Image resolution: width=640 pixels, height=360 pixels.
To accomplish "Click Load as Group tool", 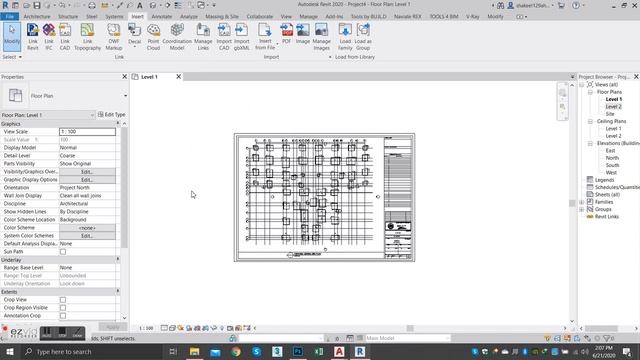I will [x=363, y=37].
